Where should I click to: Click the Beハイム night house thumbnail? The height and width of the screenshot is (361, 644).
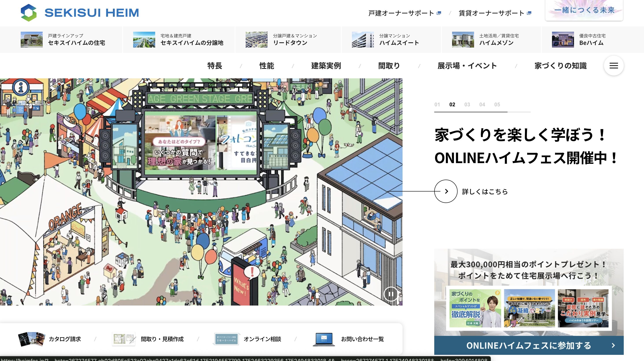pos(563,39)
